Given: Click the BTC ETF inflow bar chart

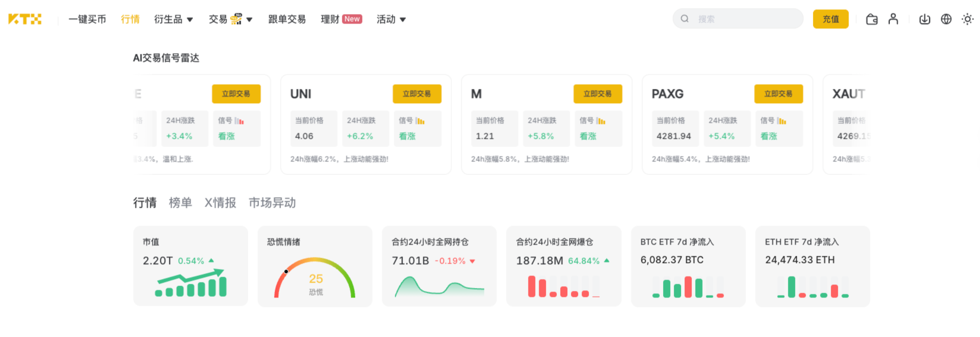Looking at the screenshot, I should (x=688, y=287).
